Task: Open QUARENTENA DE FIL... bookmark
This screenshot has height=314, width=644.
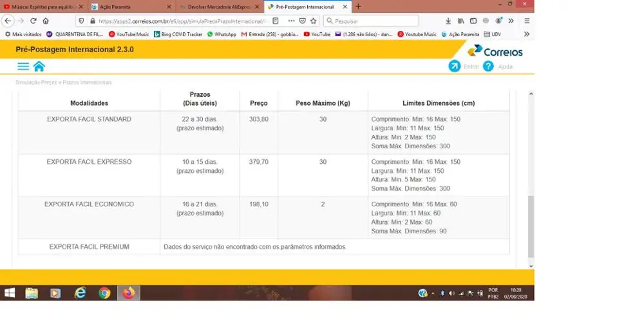Action: tap(74, 34)
